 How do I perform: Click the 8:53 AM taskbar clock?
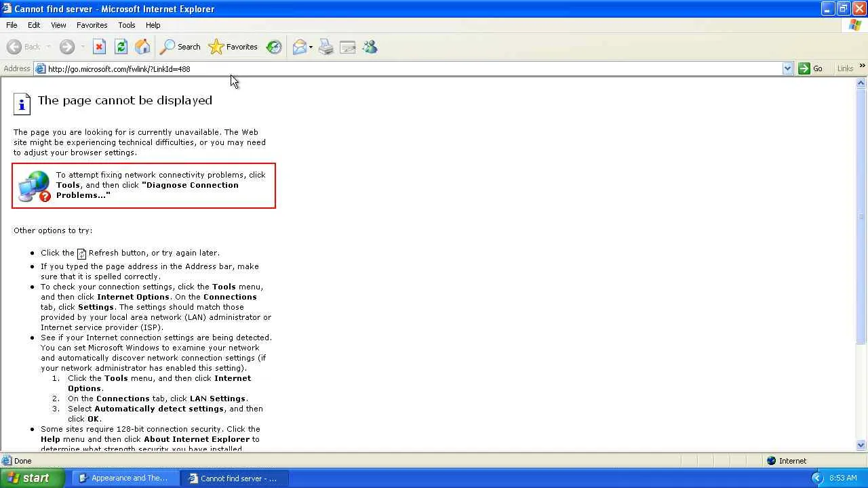(843, 478)
